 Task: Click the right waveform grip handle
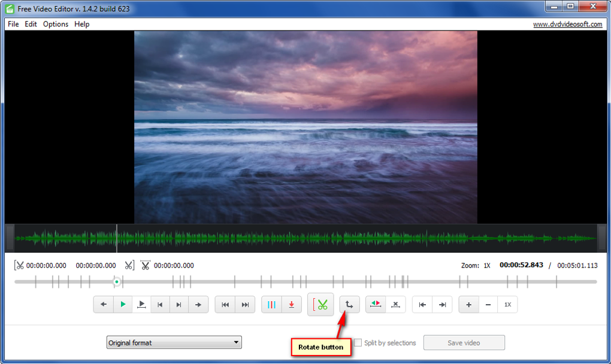point(601,238)
